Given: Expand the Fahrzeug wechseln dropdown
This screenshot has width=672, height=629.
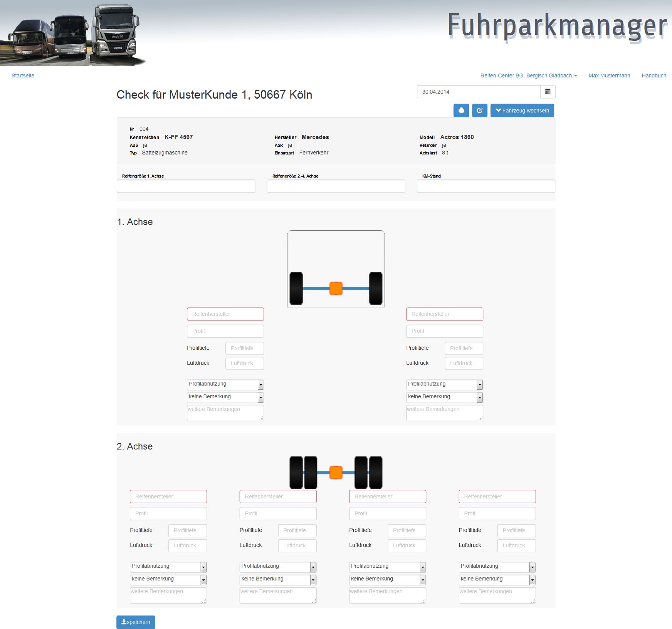Looking at the screenshot, I should pyautogui.click(x=522, y=111).
